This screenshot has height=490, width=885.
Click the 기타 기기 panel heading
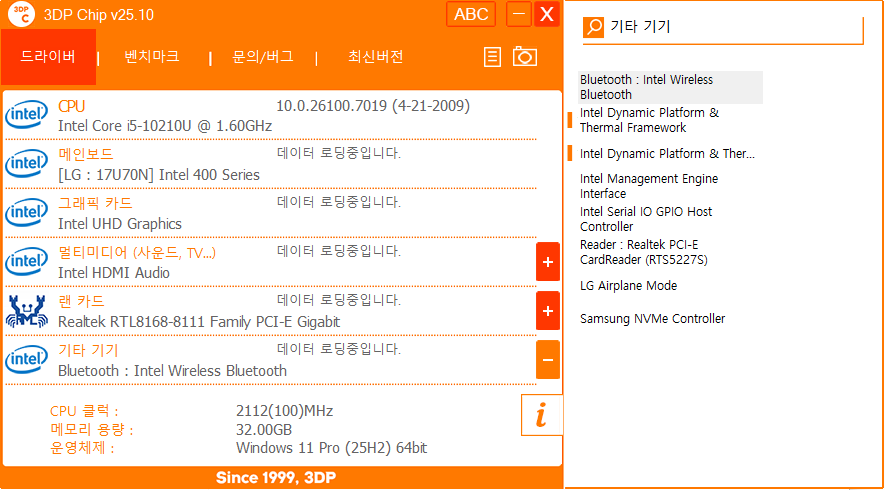640,27
